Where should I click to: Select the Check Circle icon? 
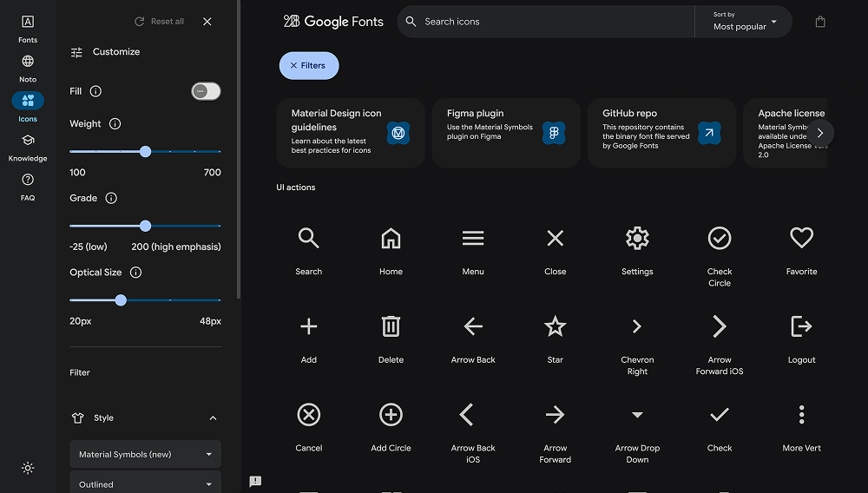click(719, 238)
